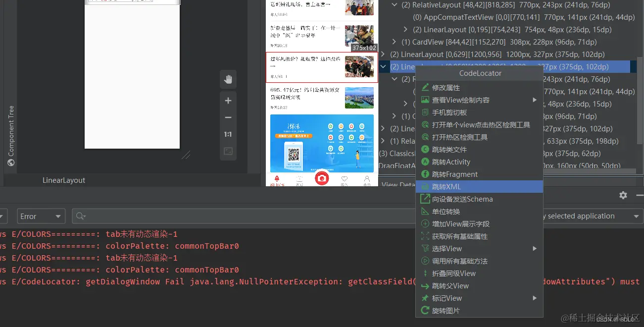Image resolution: width=644 pixels, height=327 pixels.
Task: Open 查看View绘制内容 submenu
Action: point(479,100)
